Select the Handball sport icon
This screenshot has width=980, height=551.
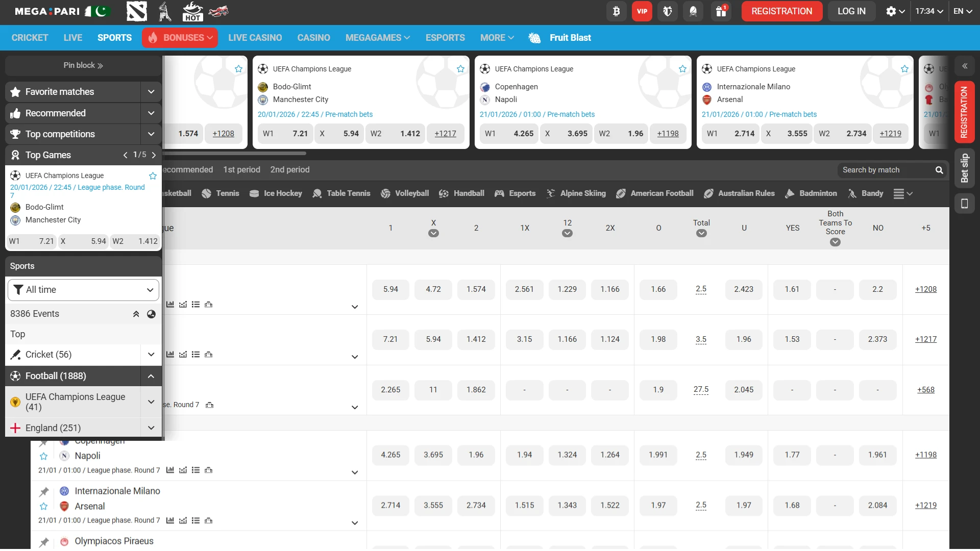pos(444,193)
